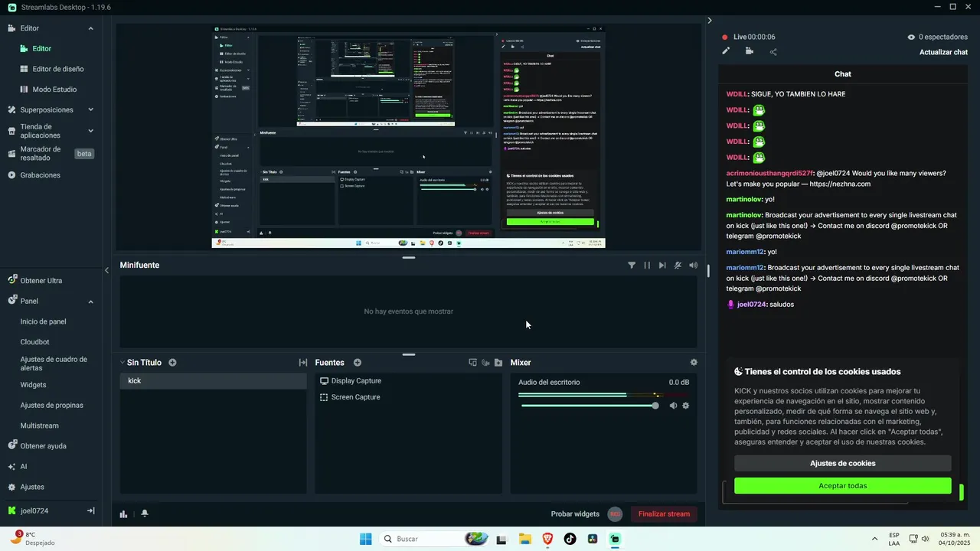Open Widgets page

(x=33, y=385)
